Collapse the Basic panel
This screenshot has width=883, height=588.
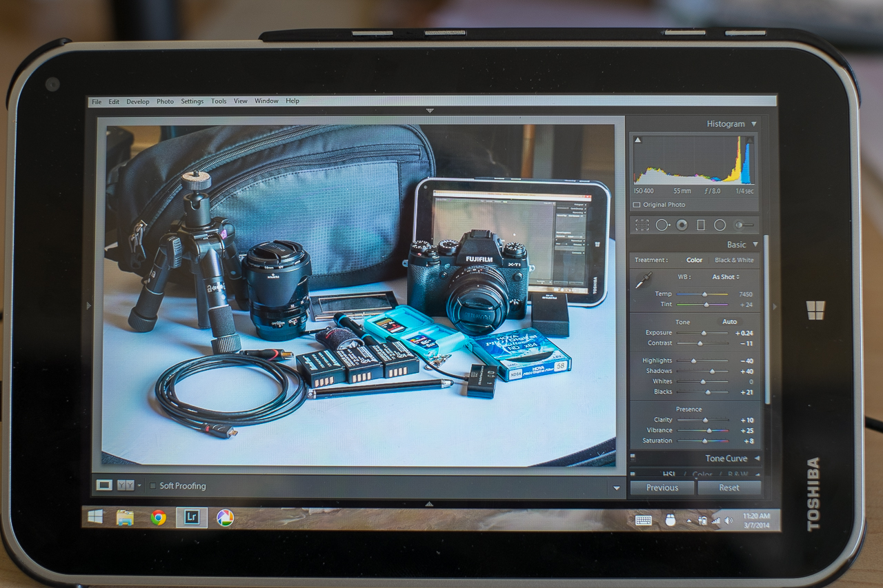pos(755,245)
